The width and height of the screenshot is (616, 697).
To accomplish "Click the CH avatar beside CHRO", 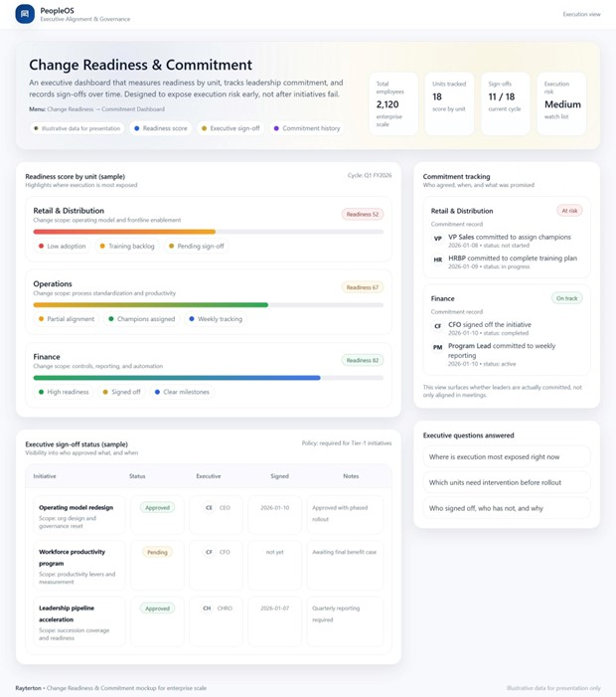I will click(207, 609).
